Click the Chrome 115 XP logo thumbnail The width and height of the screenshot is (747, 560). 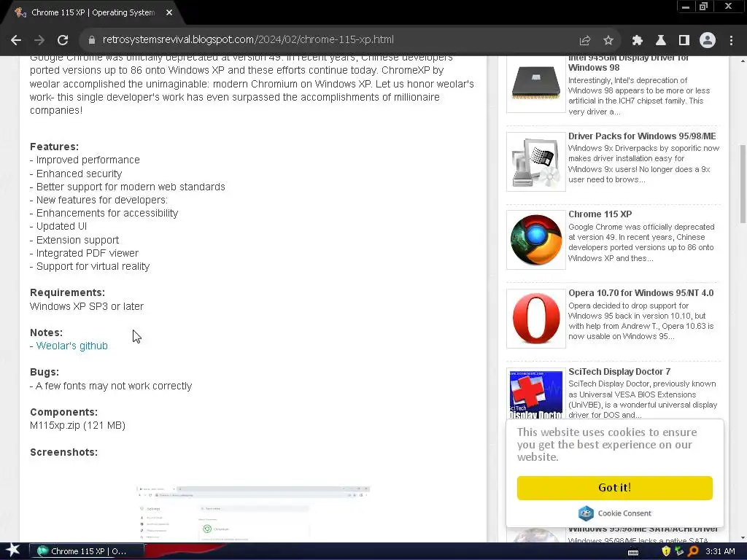536,240
